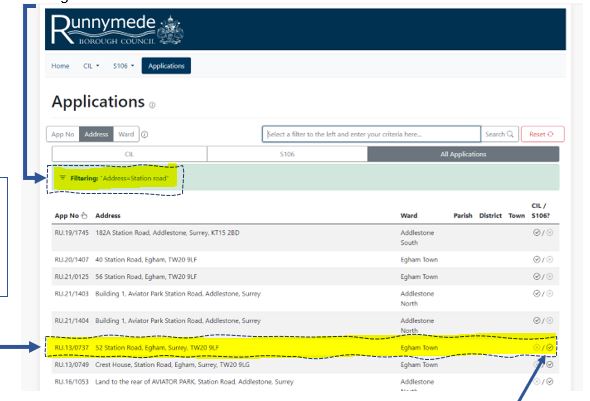This screenshot has height=401, width=590.
Task: Select the Address filter toggle
Action: pyautogui.click(x=96, y=134)
